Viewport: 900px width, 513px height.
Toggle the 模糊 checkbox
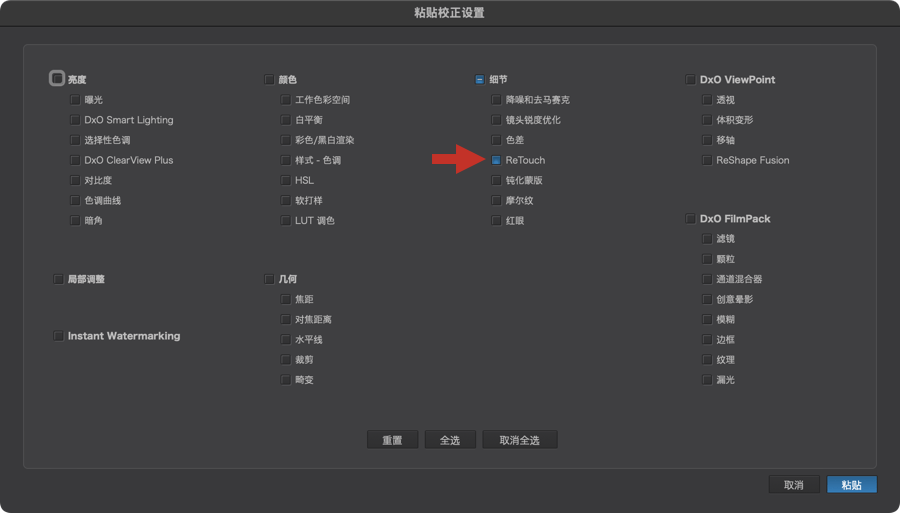(x=707, y=319)
